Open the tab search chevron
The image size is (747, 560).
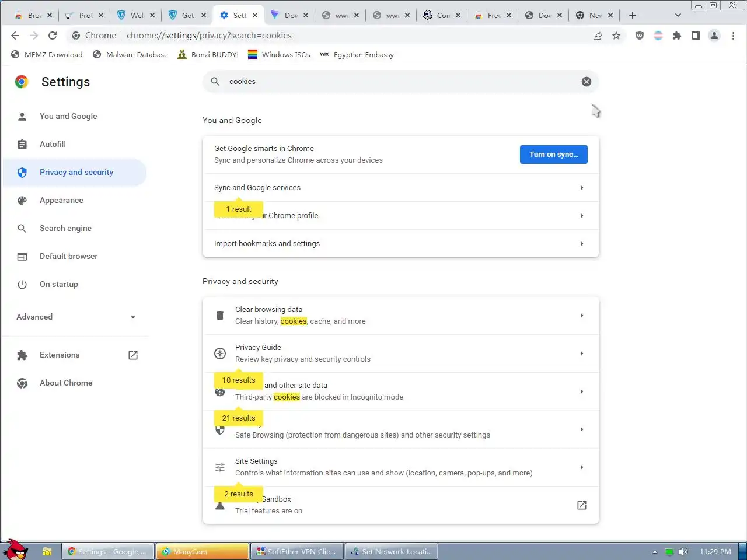point(678,15)
